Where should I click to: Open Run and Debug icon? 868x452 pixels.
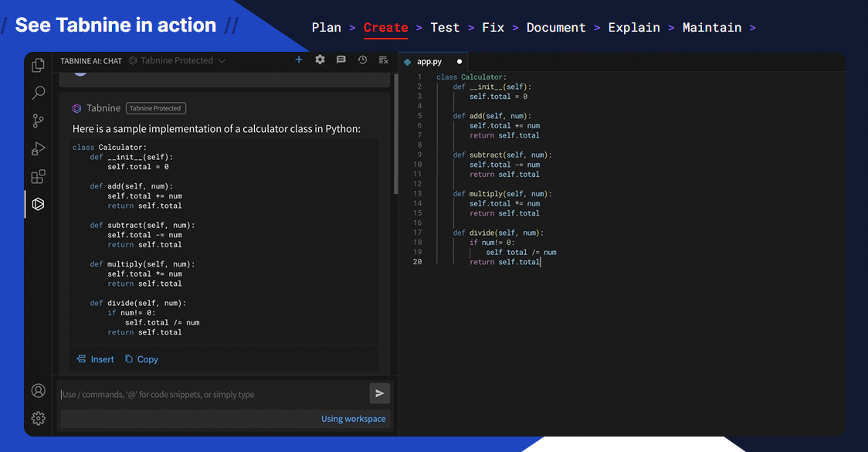[x=38, y=148]
